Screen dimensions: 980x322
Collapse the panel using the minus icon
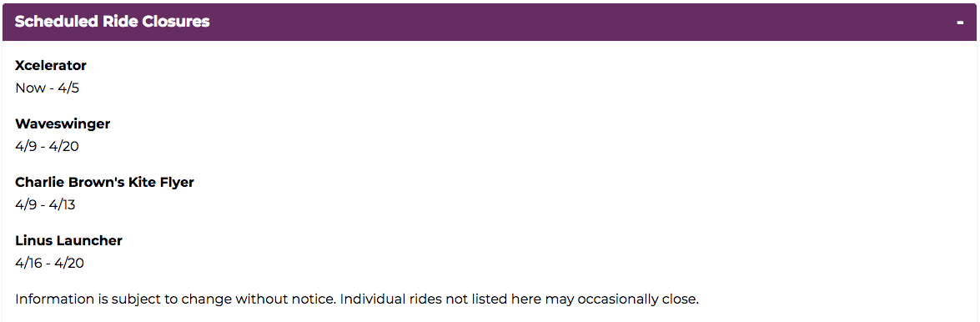click(960, 23)
